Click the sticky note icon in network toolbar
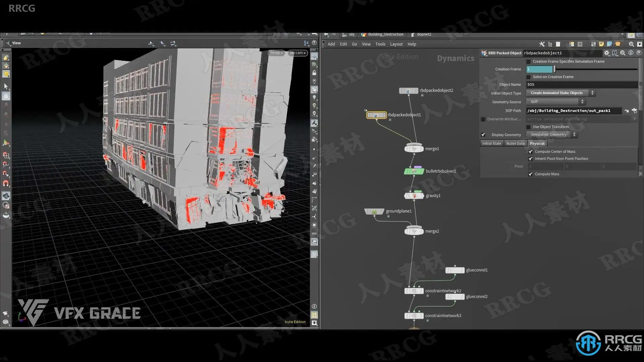 click(x=601, y=44)
